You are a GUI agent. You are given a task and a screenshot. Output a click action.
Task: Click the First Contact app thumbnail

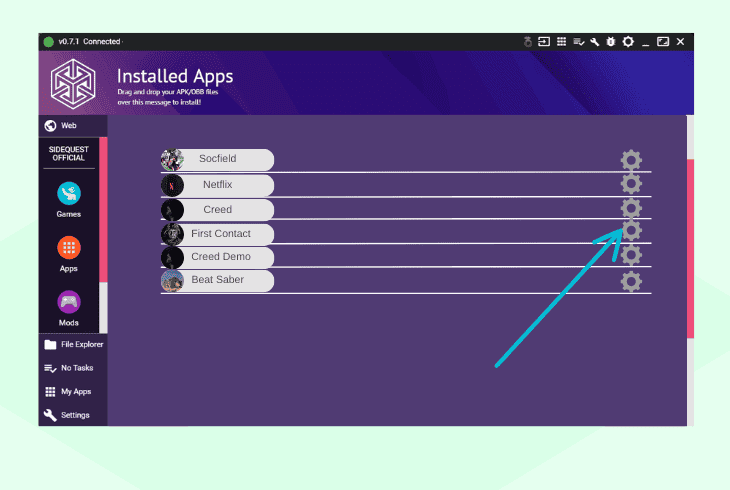tap(172, 234)
